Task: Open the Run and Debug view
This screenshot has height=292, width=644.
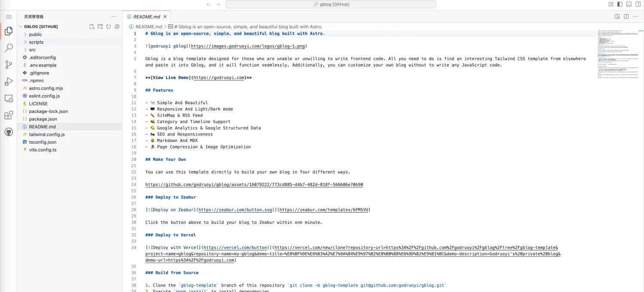Action: 9,81
